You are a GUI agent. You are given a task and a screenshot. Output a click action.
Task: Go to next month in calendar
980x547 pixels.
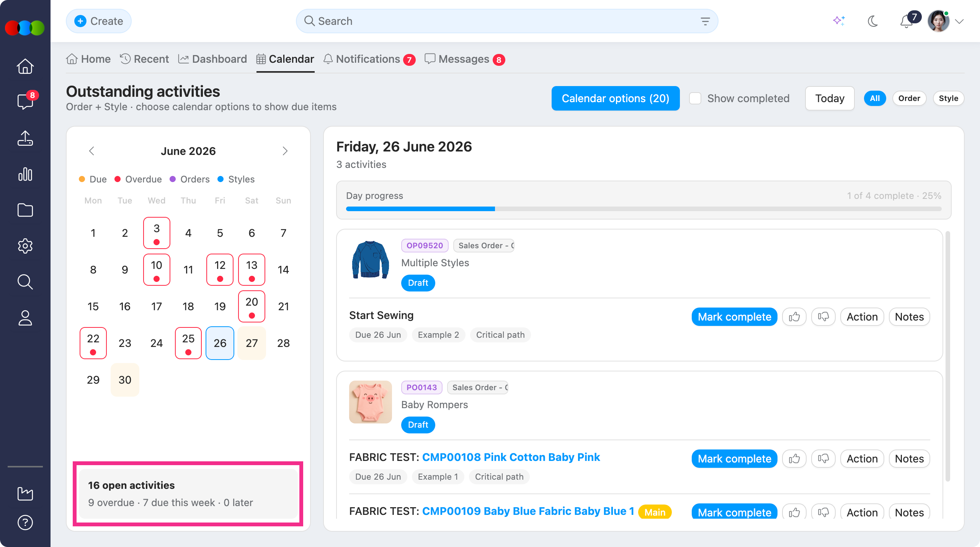285,151
